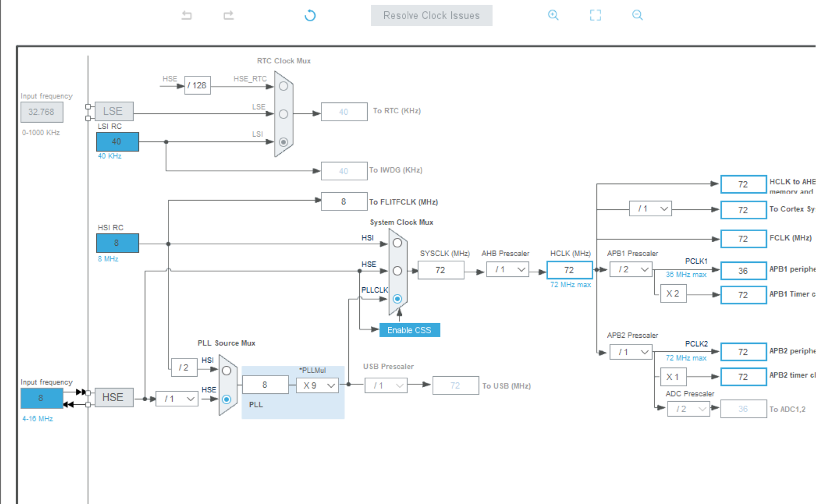819x504 pixels.
Task: Click the To Cortex System timer value box
Action: click(x=744, y=210)
